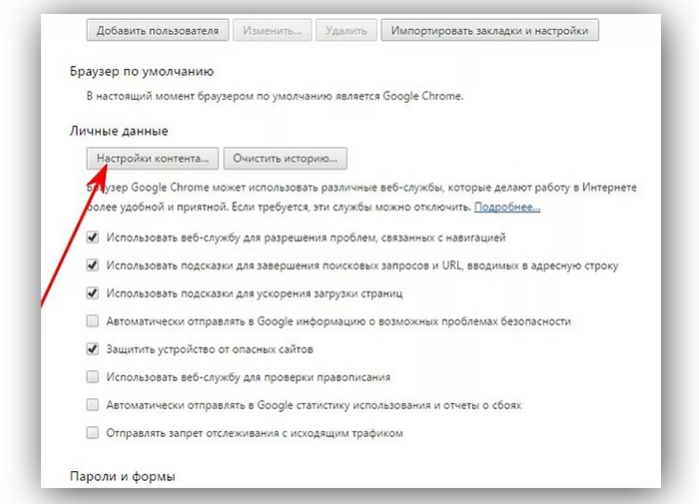Toggle search query and URL suggestions checkbox

tap(92, 265)
